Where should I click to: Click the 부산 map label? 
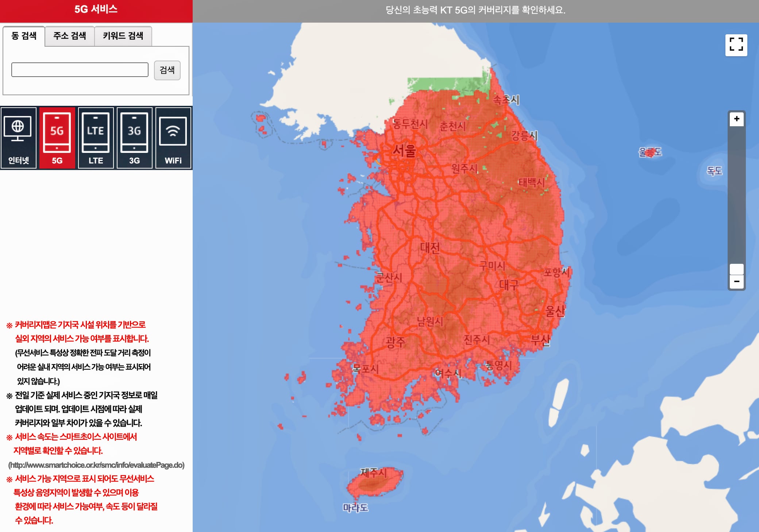click(x=540, y=340)
